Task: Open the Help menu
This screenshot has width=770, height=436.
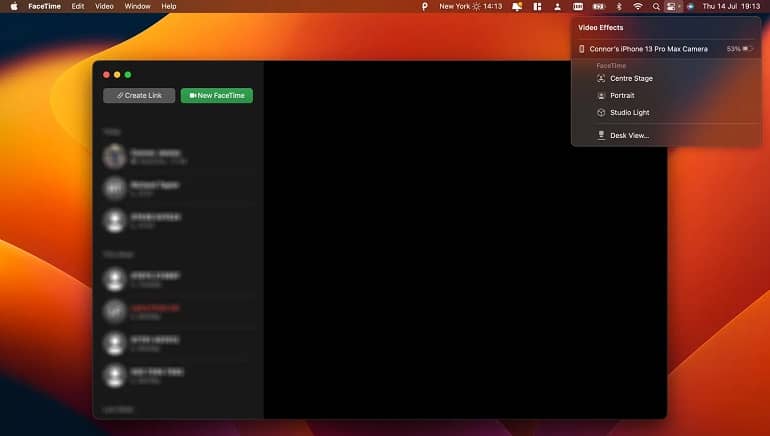Action: 168,6
